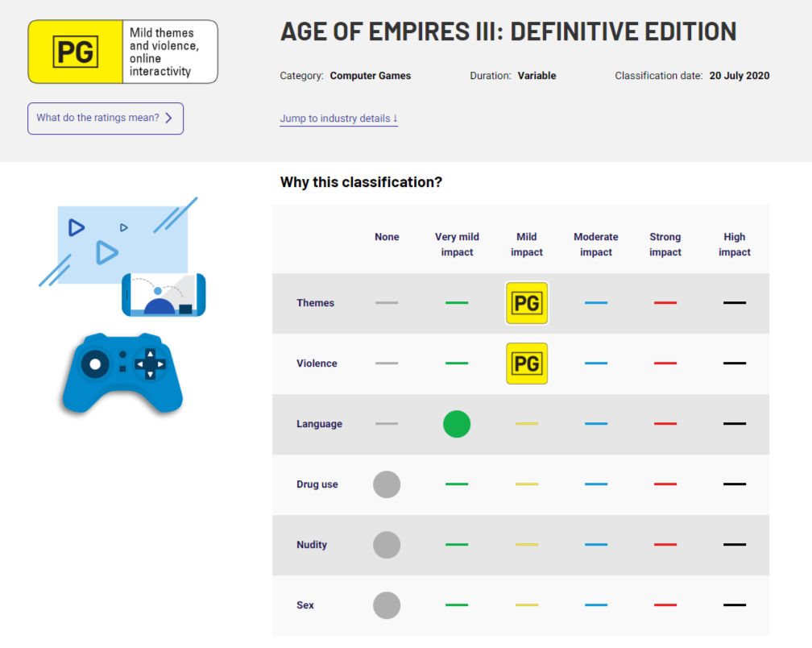
Task: Click the PG rating badge in header
Action: point(75,52)
